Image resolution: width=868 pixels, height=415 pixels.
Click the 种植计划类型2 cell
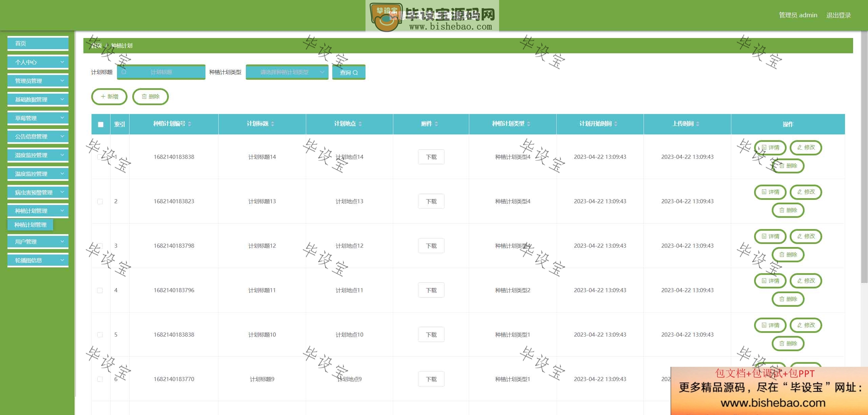tap(513, 290)
